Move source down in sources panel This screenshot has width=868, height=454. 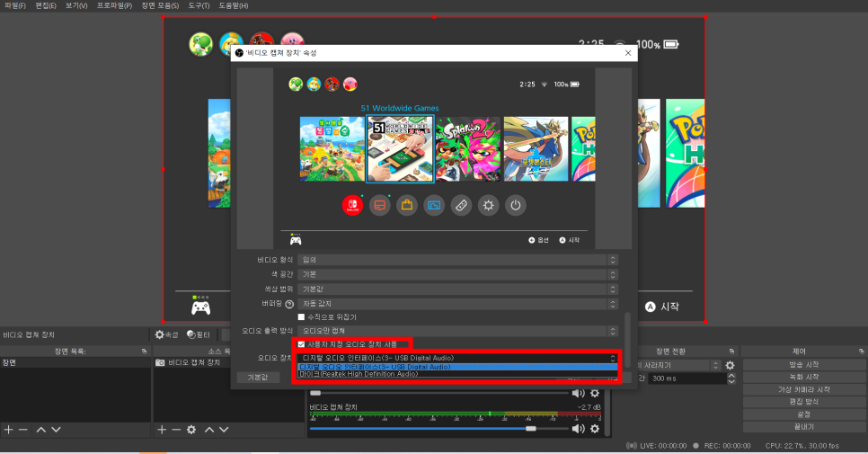click(x=224, y=430)
